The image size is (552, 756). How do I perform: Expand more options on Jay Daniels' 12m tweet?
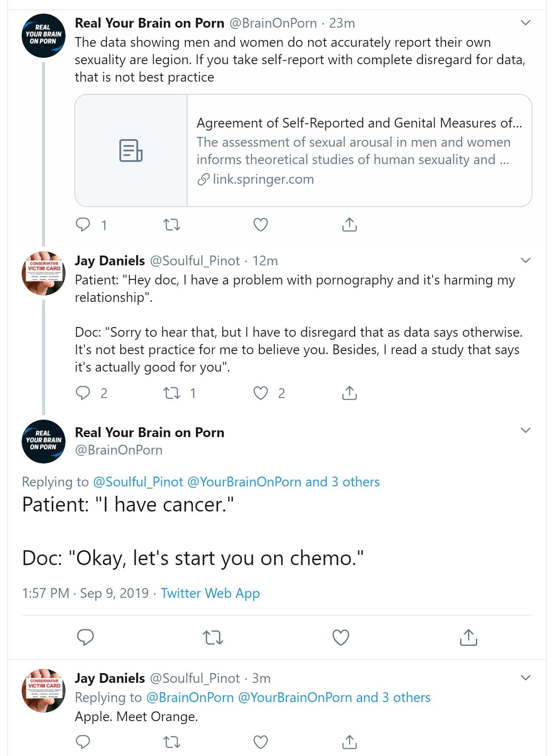tap(526, 260)
